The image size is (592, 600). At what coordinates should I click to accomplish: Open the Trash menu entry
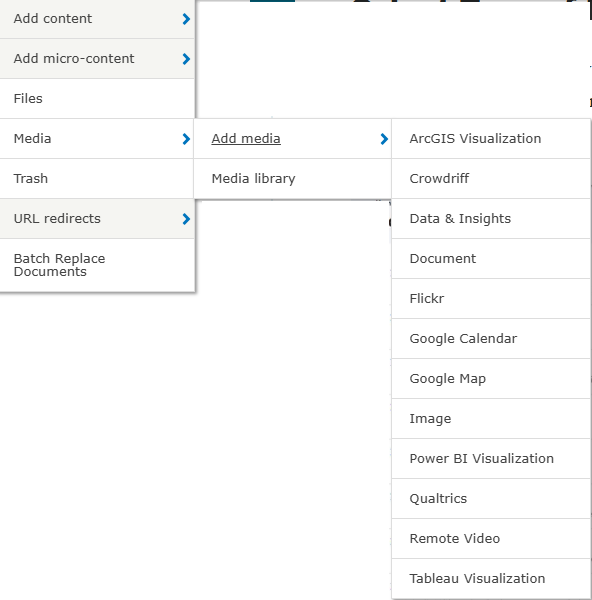click(97, 179)
